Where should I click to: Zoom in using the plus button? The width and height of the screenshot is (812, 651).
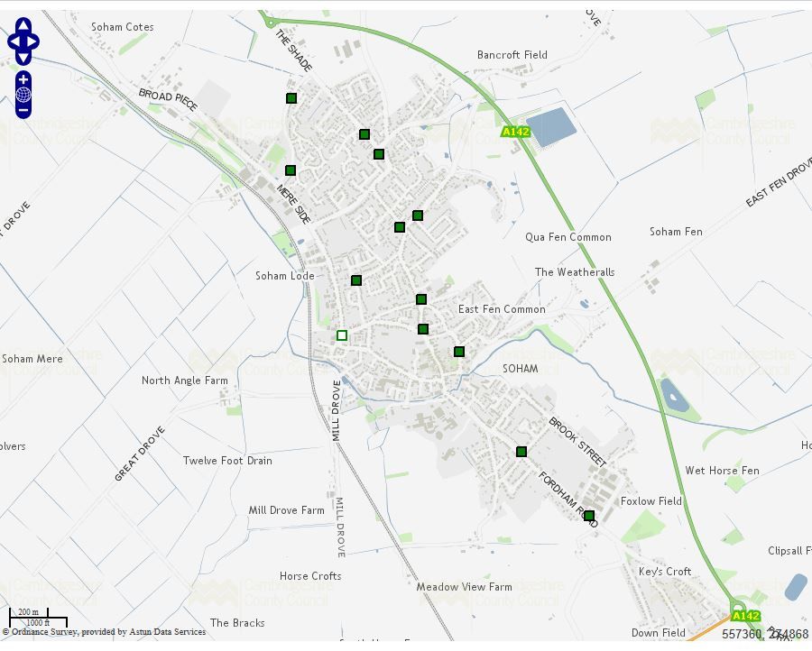pyautogui.click(x=23, y=79)
